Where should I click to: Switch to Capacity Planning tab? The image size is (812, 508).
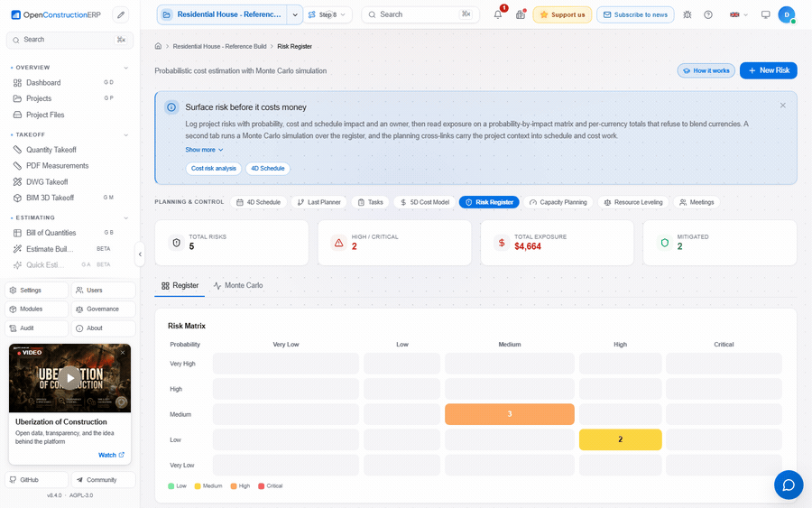[558, 202]
